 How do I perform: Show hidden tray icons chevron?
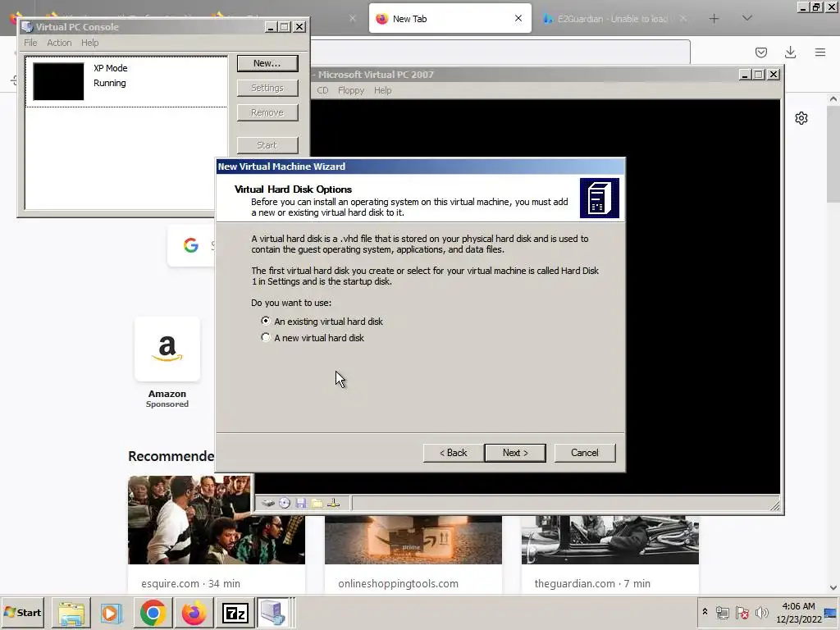click(x=705, y=612)
